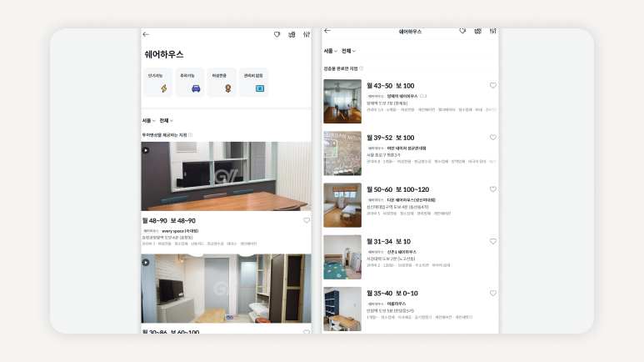644x362 pixels.
Task: Expand the 서울 region dropdown in left screen
Action: [x=148, y=121]
